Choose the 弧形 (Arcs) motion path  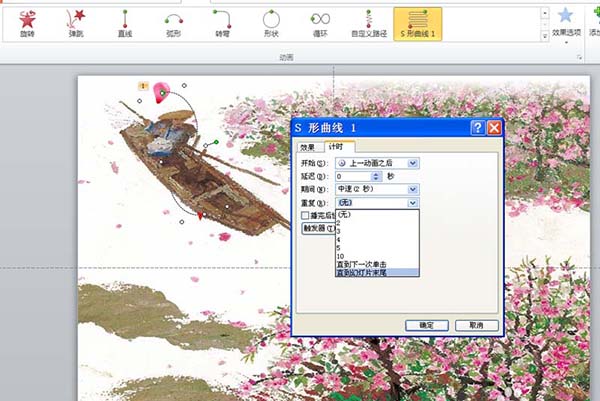[x=173, y=24]
